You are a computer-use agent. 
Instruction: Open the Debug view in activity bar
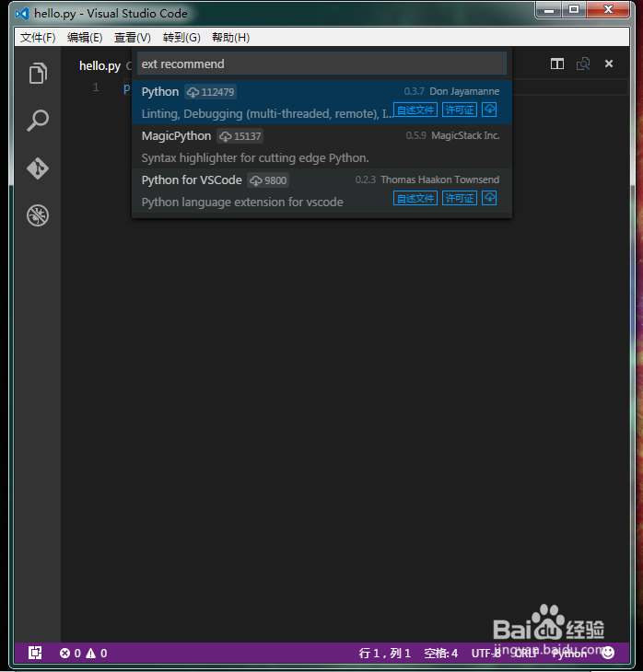(x=38, y=215)
